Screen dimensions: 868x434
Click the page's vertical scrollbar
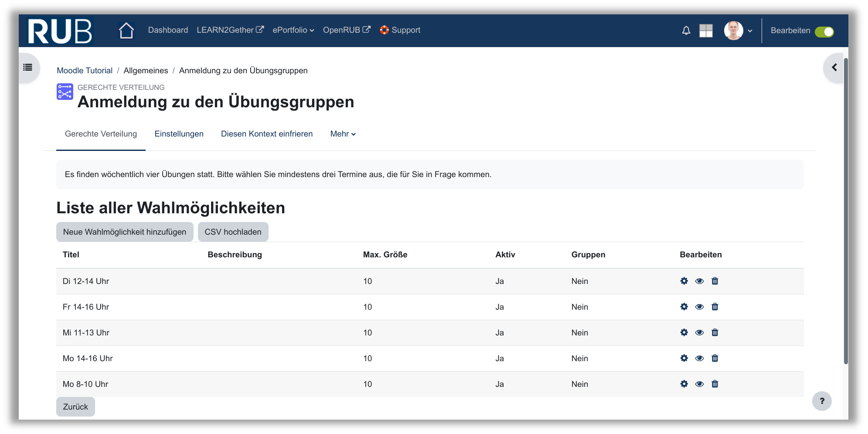(846, 209)
